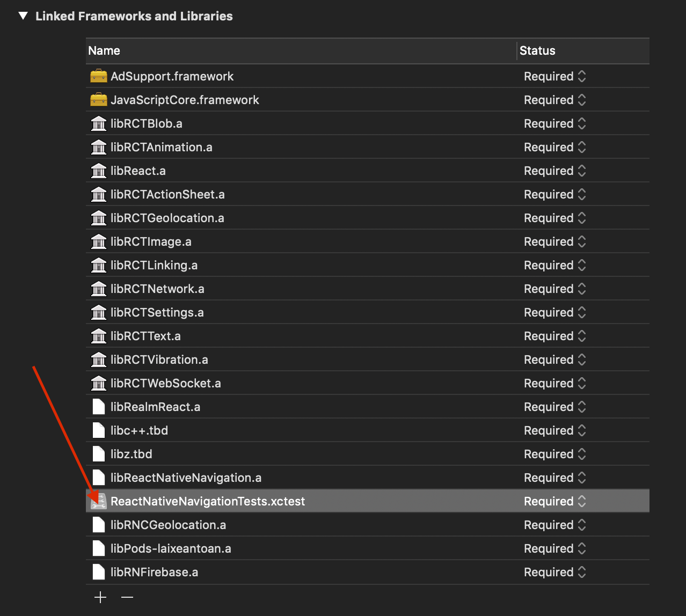This screenshot has height=616, width=686.
Task: Select the libRCTVibration.a name text
Action: pyautogui.click(x=159, y=360)
